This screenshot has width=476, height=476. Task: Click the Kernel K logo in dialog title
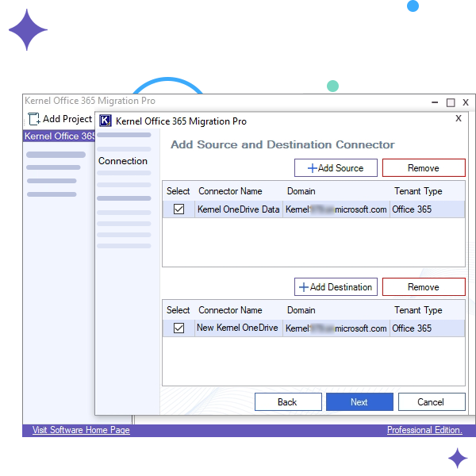click(x=105, y=121)
